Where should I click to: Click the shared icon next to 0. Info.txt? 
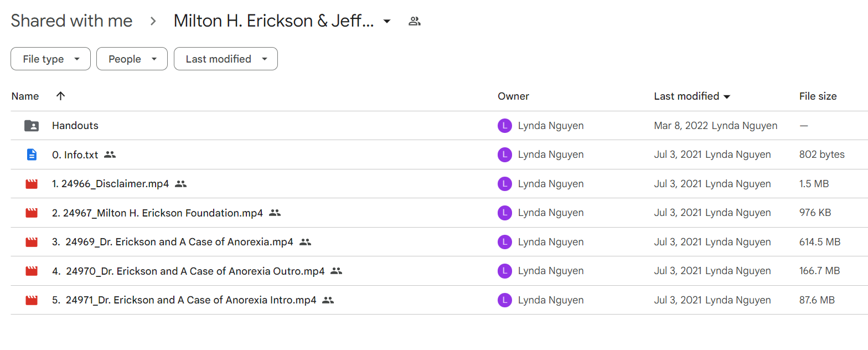pyautogui.click(x=110, y=155)
